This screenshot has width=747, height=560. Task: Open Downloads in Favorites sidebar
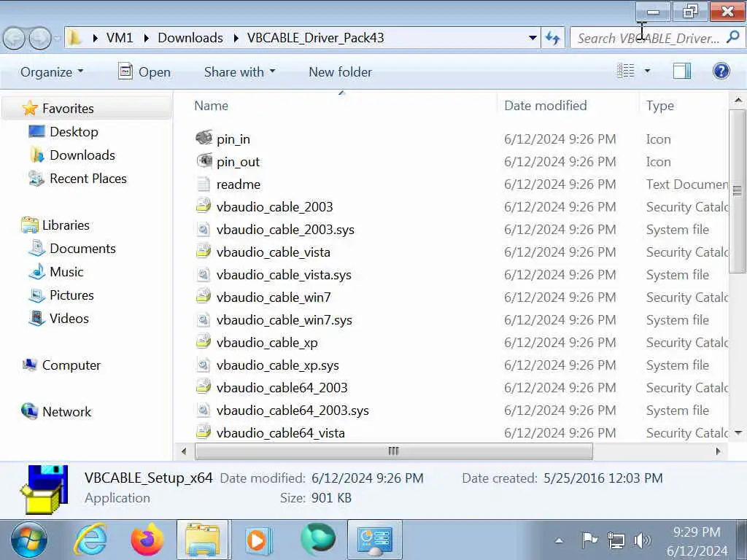point(82,155)
